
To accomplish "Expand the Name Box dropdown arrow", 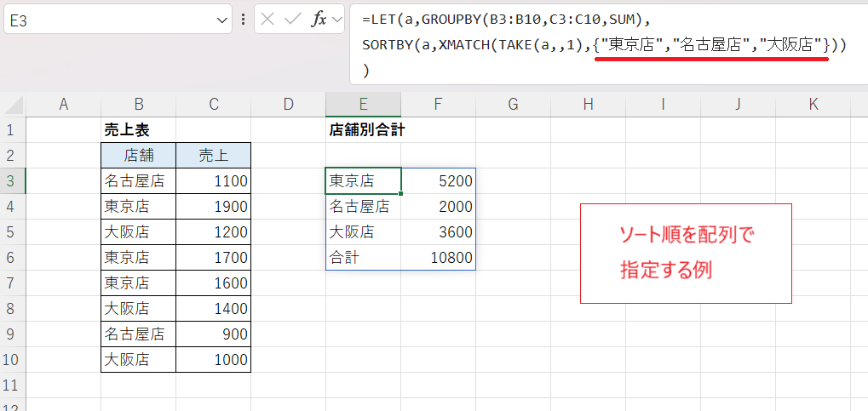I will point(222,20).
